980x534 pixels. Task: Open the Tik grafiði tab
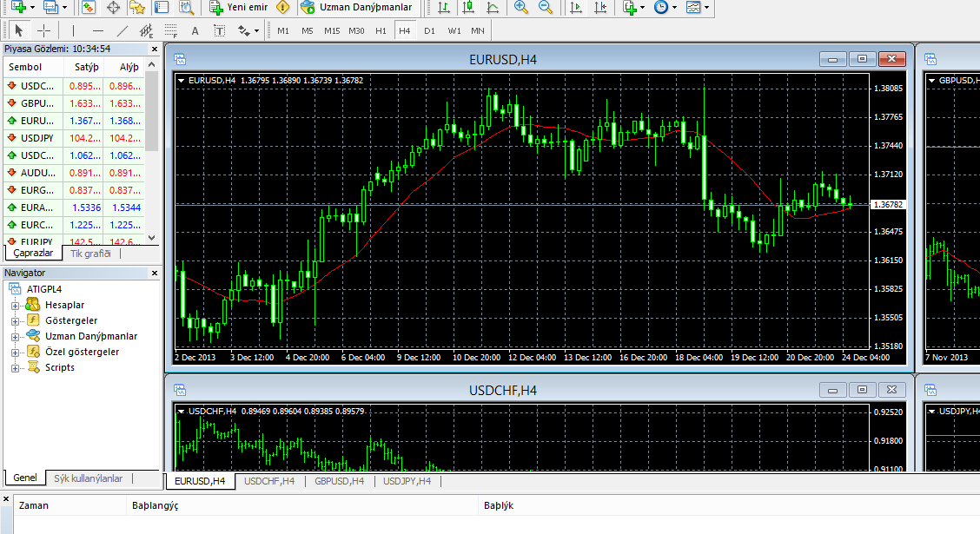(90, 254)
